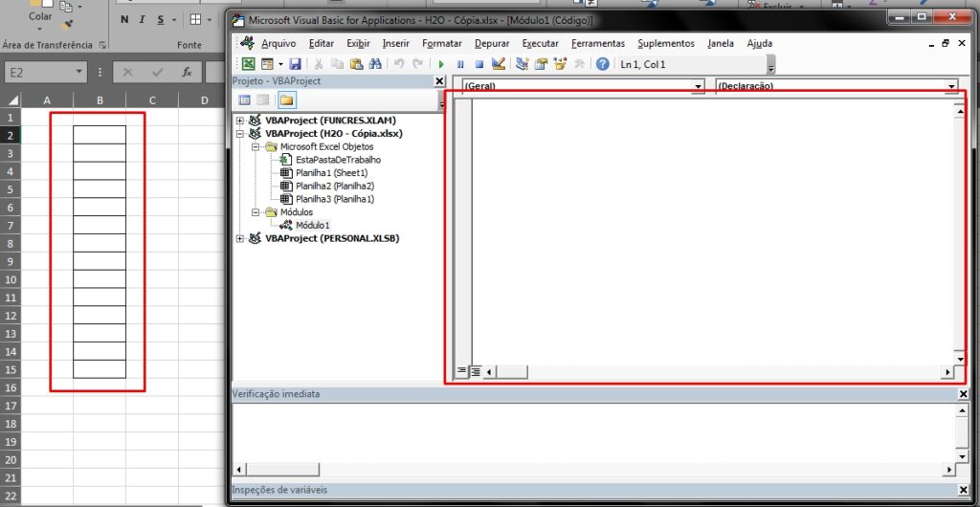Select Planilha1 (Sheet1) in the project tree

click(331, 173)
